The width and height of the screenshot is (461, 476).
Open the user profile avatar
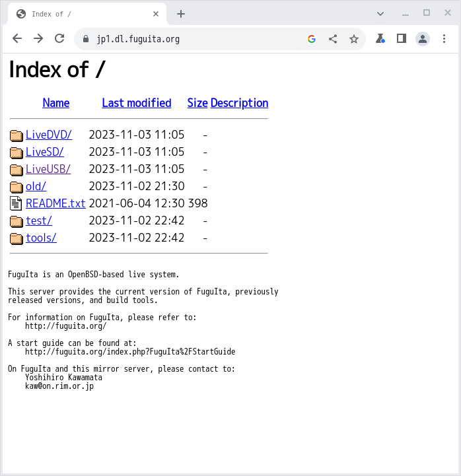pyautogui.click(x=423, y=39)
